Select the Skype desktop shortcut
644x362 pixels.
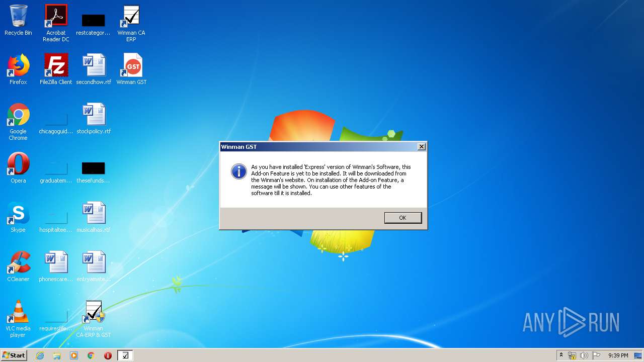18,217
